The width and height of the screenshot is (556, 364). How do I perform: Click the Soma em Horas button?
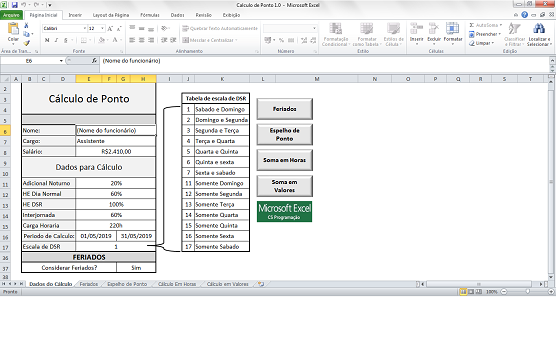coord(284,160)
